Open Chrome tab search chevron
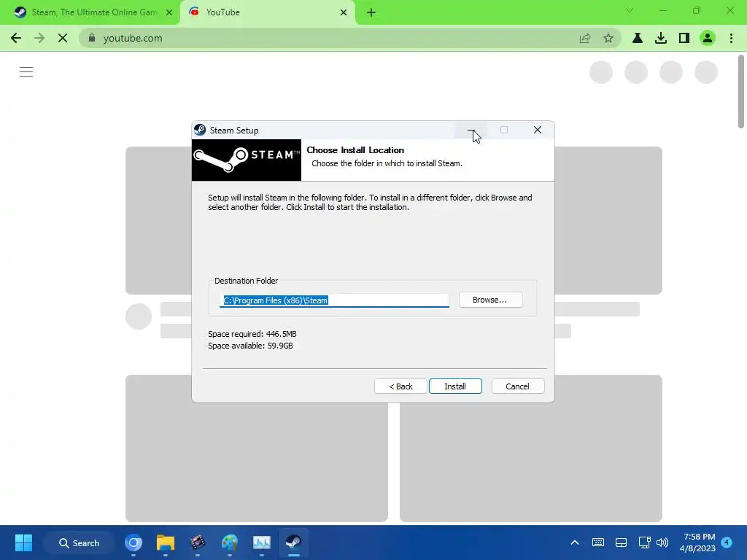 [630, 10]
